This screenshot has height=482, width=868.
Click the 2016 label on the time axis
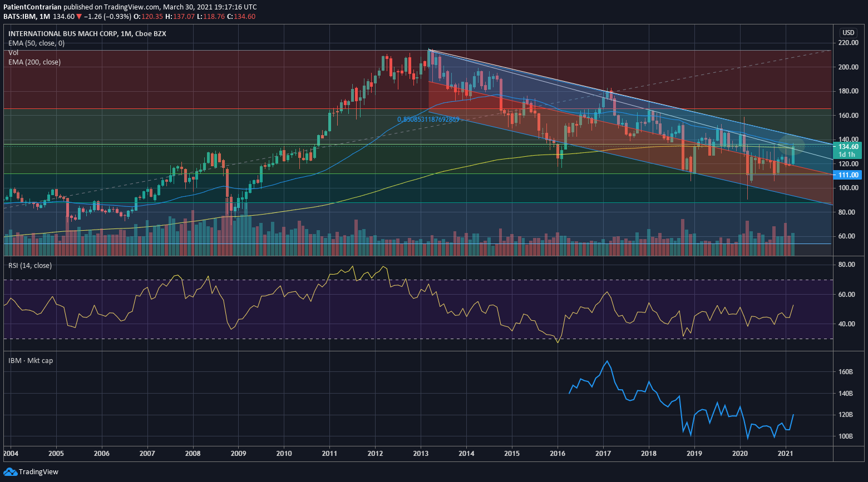(x=558, y=454)
